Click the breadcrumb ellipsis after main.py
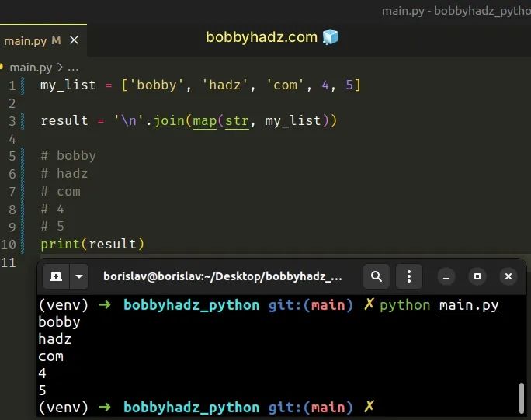Viewport: 531px width, 420px height. tap(73, 68)
